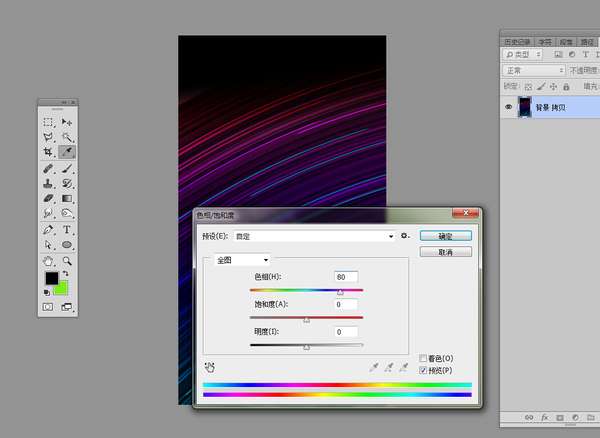Viewport: 600px width, 438px height.
Task: Click the 明度 lightness slider handle
Action: pyautogui.click(x=307, y=347)
